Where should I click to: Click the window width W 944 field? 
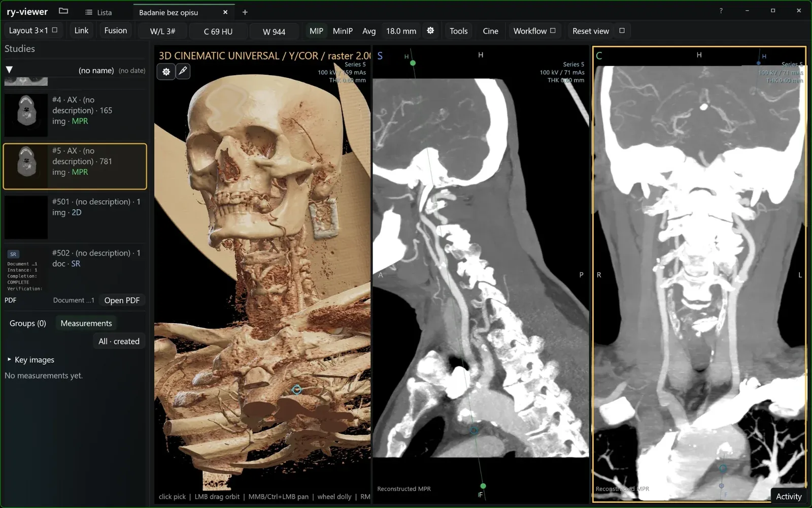[x=274, y=31]
